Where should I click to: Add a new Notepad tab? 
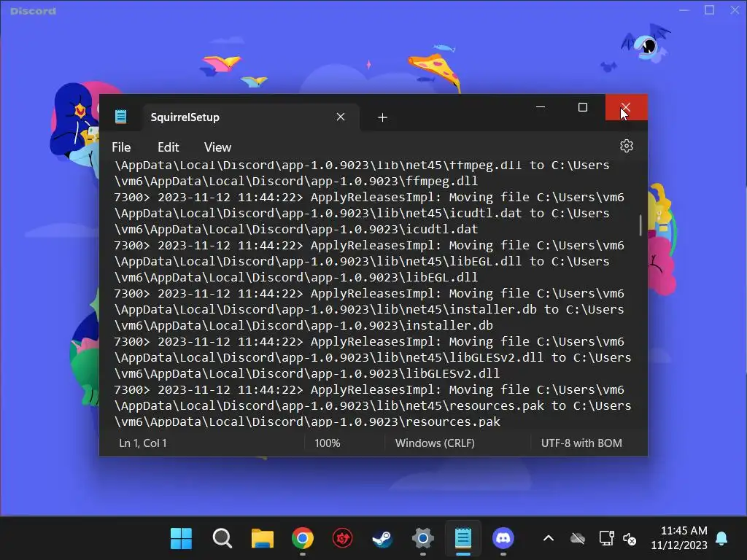tap(382, 117)
